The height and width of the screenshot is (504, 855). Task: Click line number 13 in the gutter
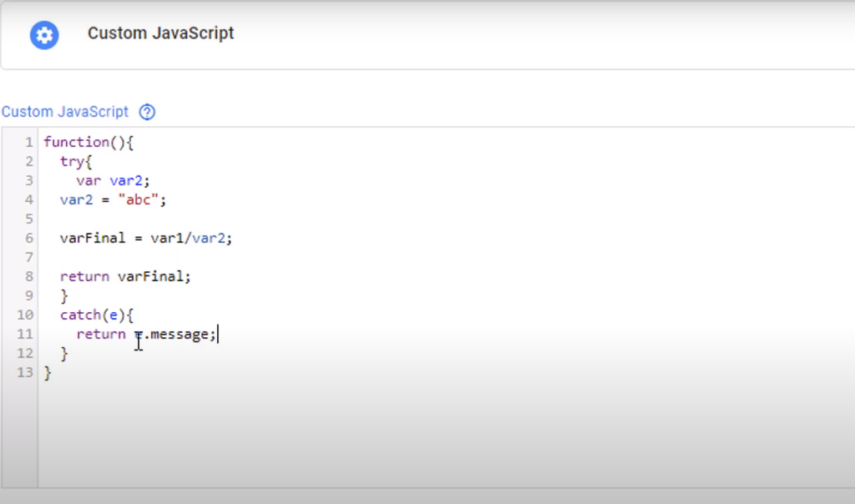click(25, 372)
